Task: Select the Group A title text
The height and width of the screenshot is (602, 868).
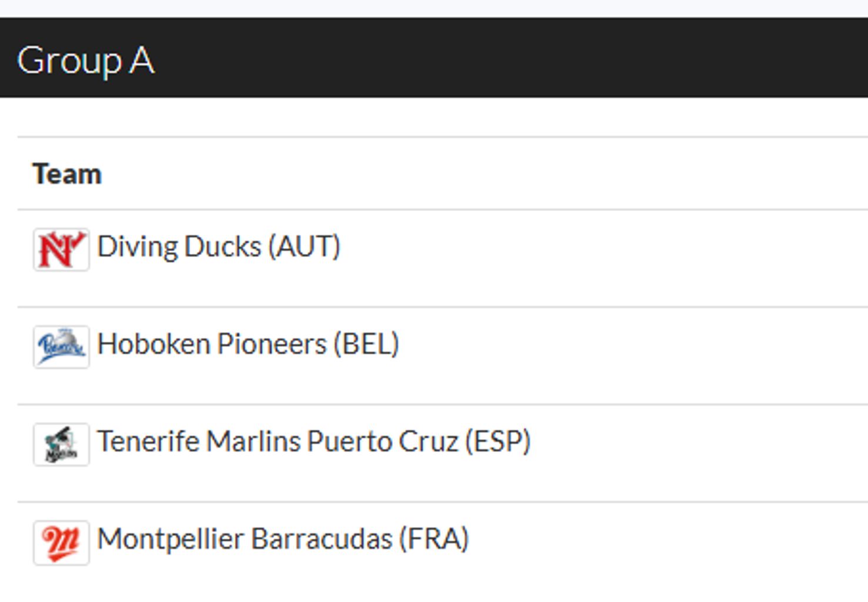Action: (x=86, y=61)
